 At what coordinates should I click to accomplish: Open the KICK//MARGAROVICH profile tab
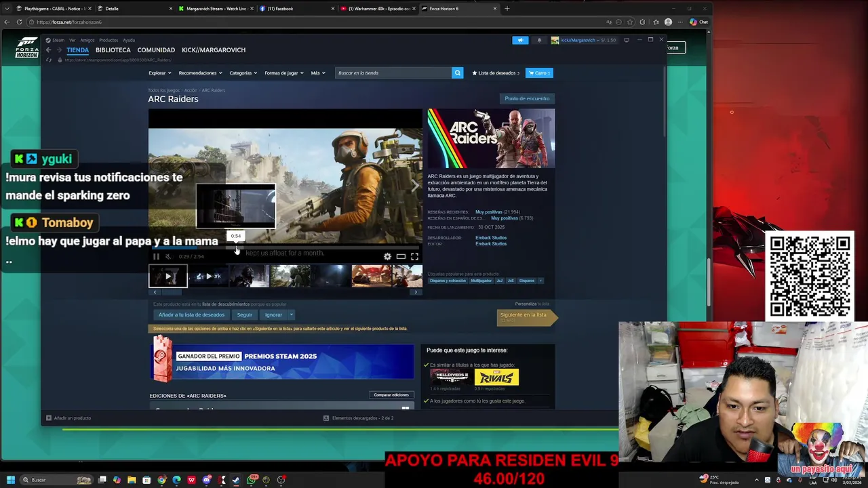[x=214, y=50]
